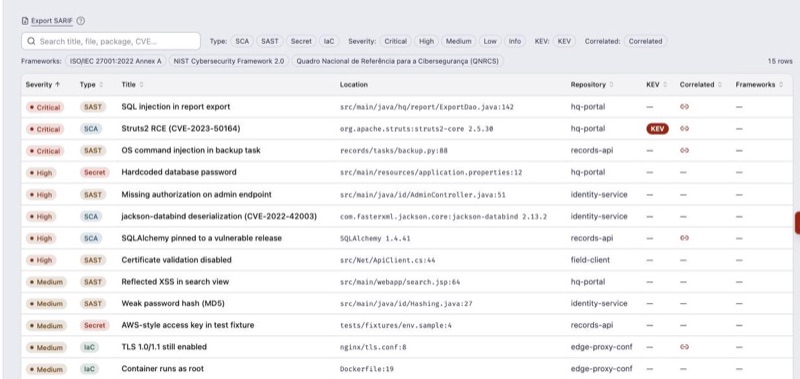The width and height of the screenshot is (800, 379).
Task: Click correlated link icon for SQLAlchemy row
Action: click(x=684, y=238)
